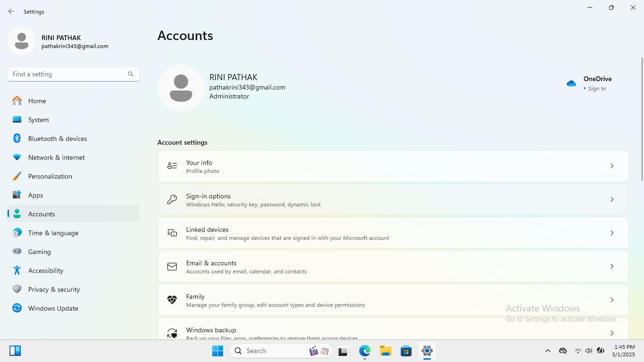The width and height of the screenshot is (644, 362).
Task: Click the "Accounts" page heading
Action: click(185, 36)
